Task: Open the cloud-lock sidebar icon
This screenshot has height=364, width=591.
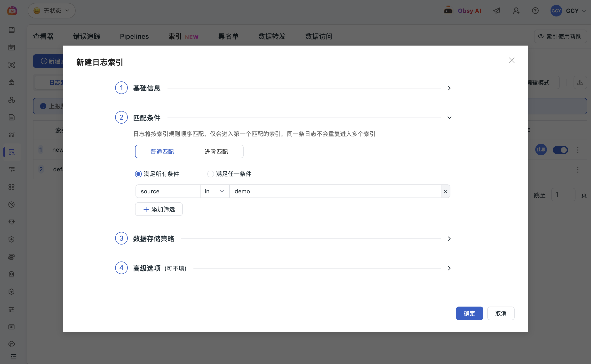Action: (12, 344)
